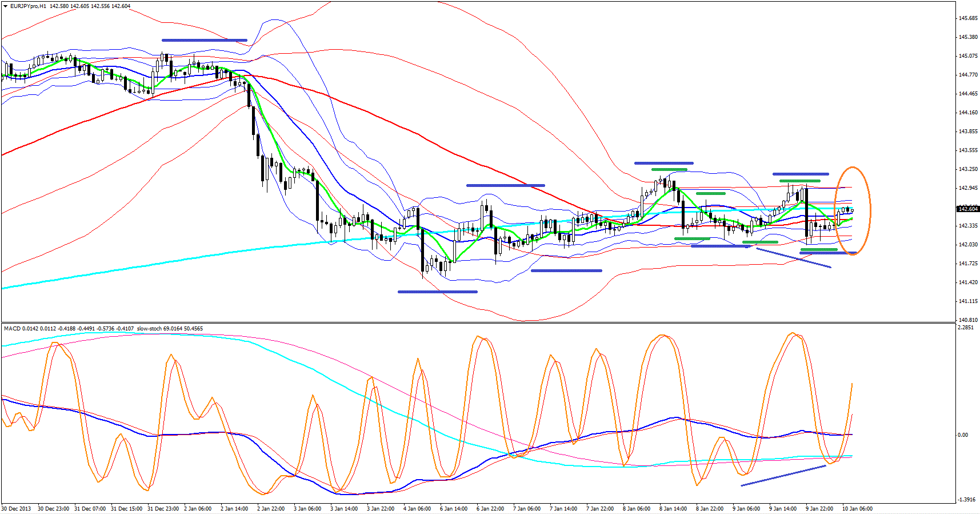
Task: Click the 140.810 price axis label
Action: click(967, 320)
